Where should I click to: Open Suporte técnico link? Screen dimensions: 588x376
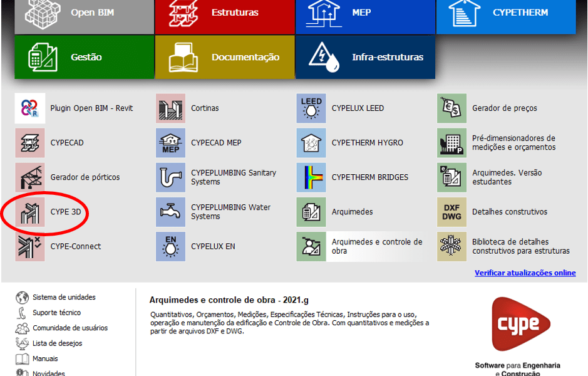56,313
